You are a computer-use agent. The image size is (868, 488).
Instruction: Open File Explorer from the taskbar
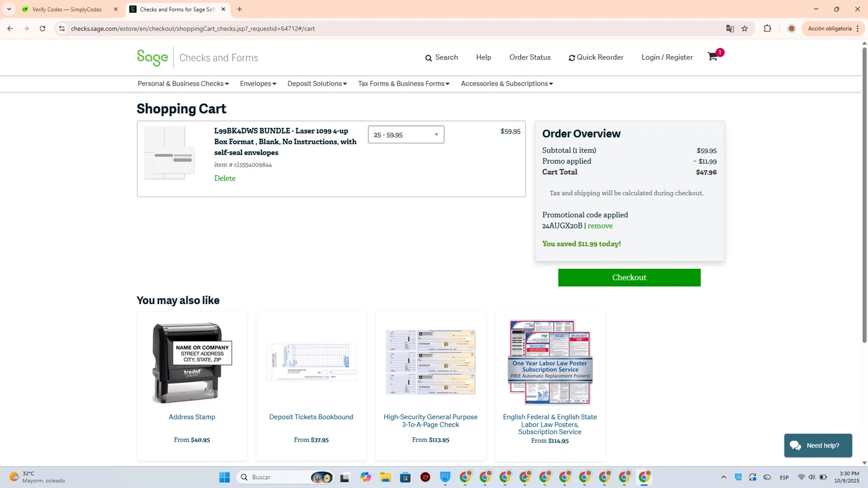click(385, 477)
